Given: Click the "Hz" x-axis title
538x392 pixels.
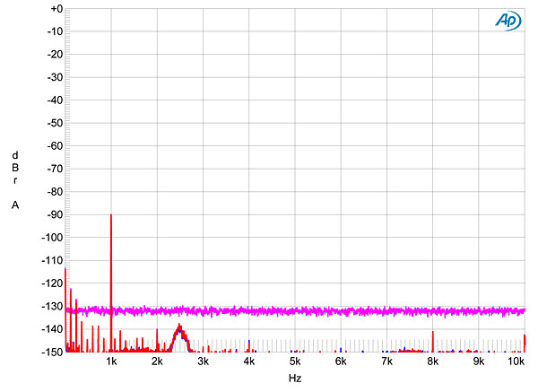Looking at the screenshot, I should click(295, 379).
